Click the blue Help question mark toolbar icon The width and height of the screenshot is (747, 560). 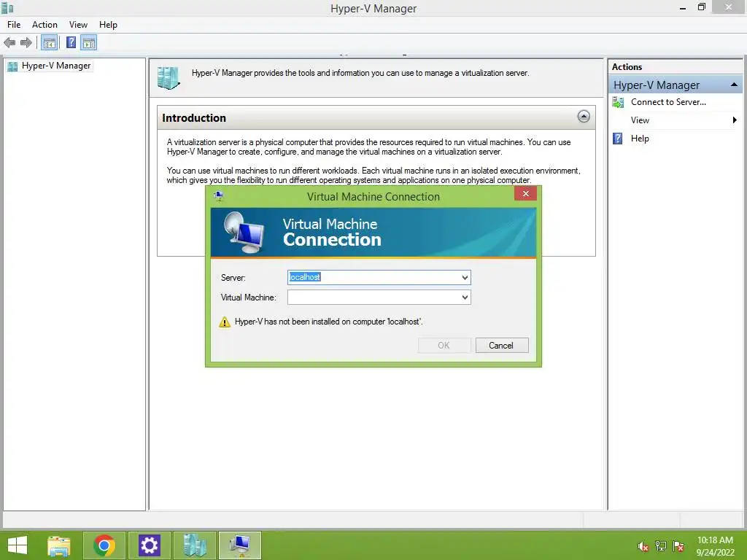coord(71,43)
